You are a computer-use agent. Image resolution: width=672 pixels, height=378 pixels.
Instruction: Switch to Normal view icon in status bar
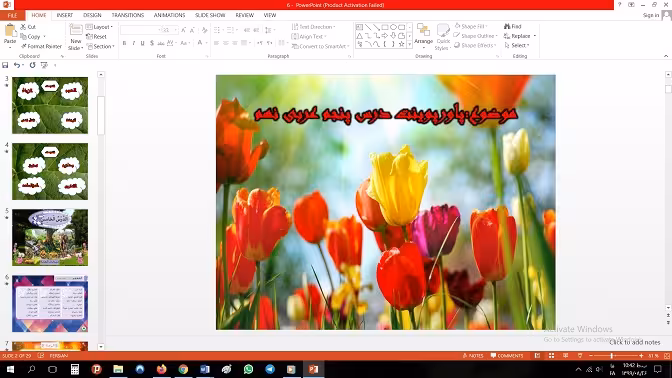click(x=537, y=356)
